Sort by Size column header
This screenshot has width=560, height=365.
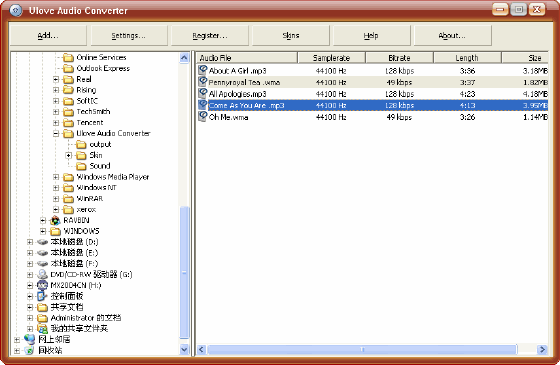(525, 58)
